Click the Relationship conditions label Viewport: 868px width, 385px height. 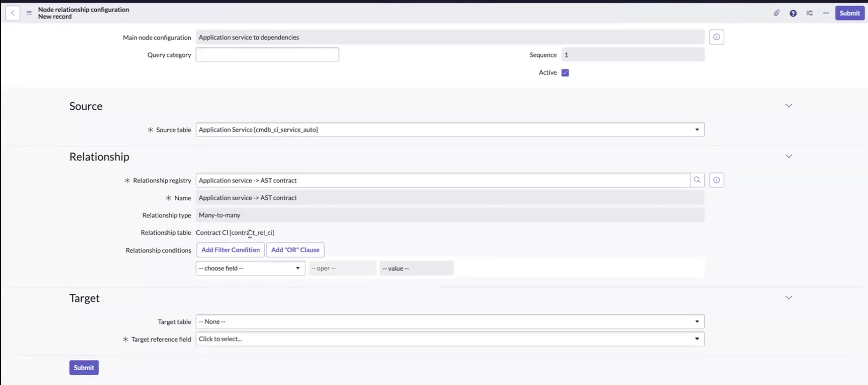tap(158, 250)
